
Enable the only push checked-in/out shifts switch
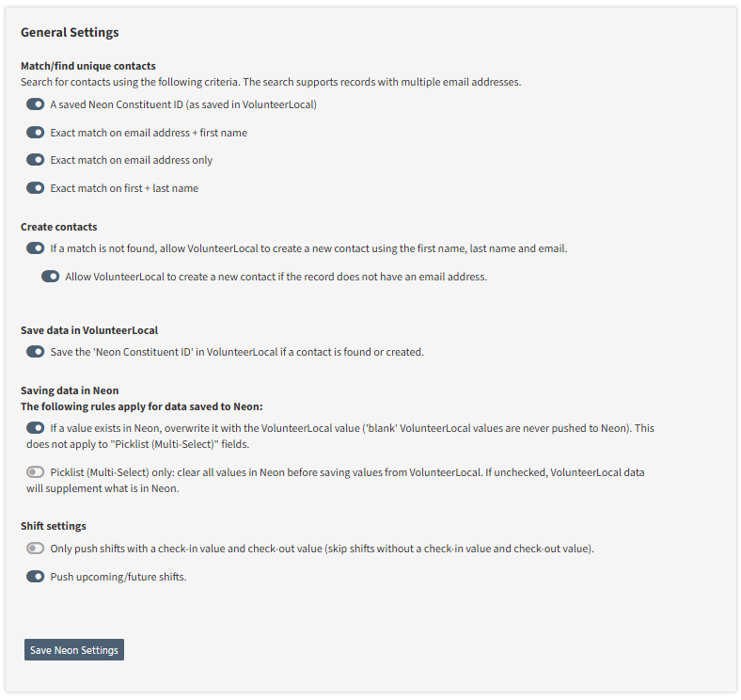tap(36, 549)
